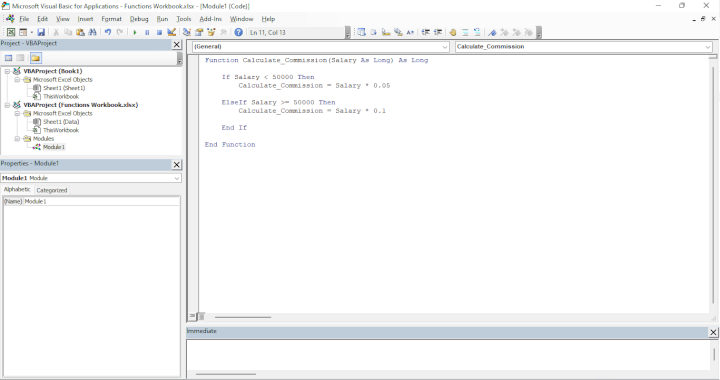Click the (Name) Module1 property value field

pyautogui.click(x=101, y=201)
